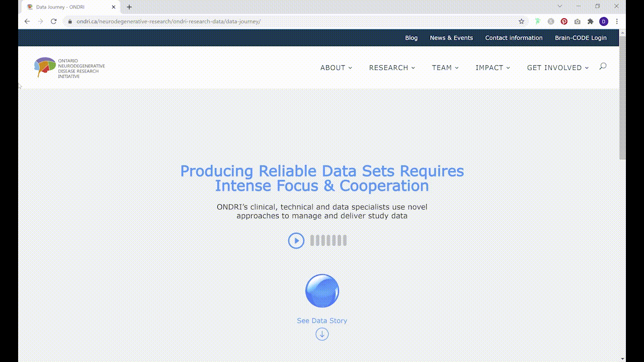
Task: Open a new browser tab
Action: (129, 7)
